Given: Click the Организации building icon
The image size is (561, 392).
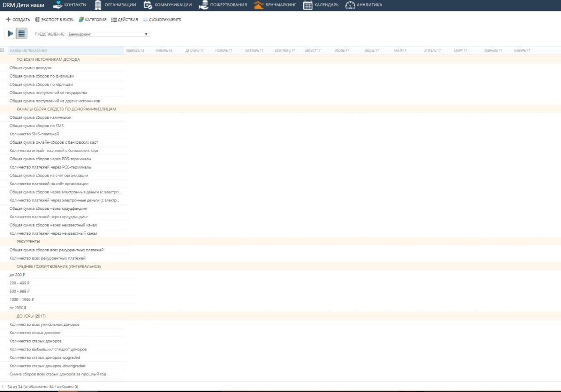Looking at the screenshot, I should [x=98, y=5].
